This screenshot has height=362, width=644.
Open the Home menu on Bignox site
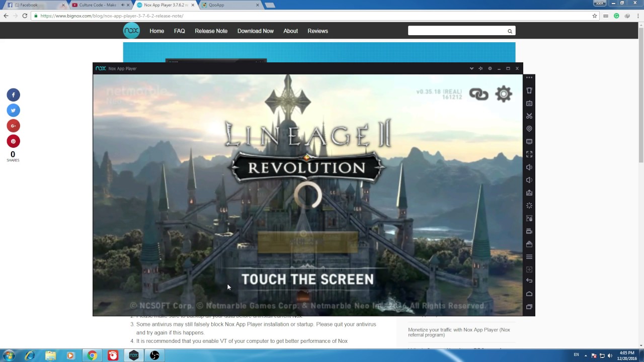[156, 31]
